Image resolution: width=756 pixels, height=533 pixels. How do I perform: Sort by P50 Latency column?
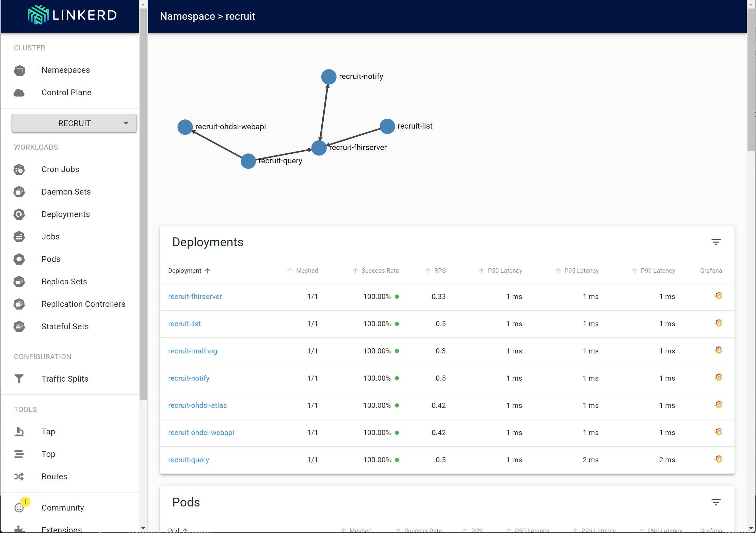click(x=500, y=271)
